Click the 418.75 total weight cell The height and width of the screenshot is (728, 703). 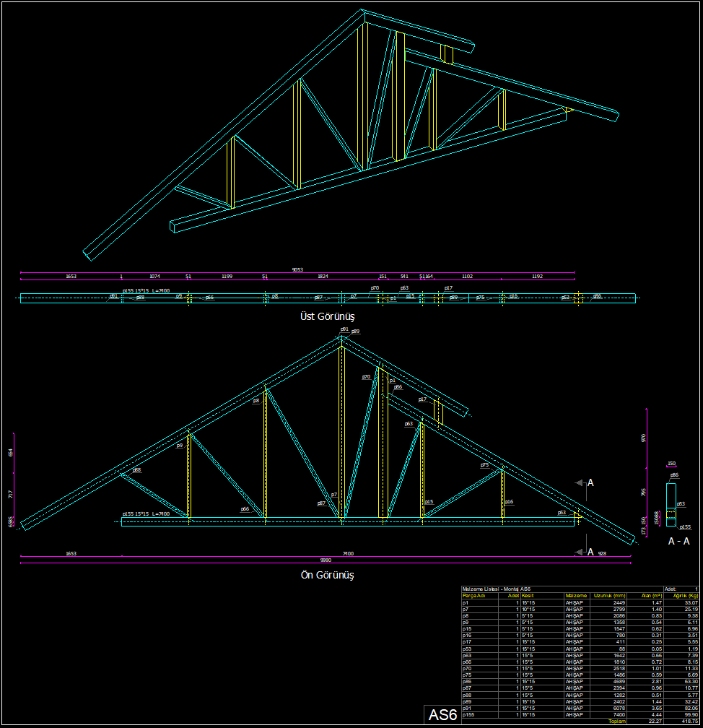(x=689, y=721)
